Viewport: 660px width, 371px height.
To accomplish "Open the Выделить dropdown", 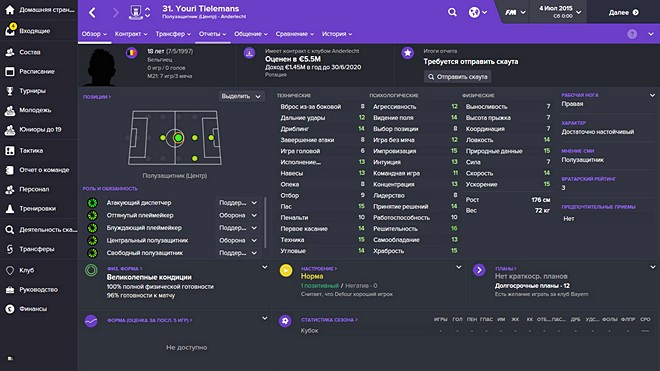I will [241, 96].
